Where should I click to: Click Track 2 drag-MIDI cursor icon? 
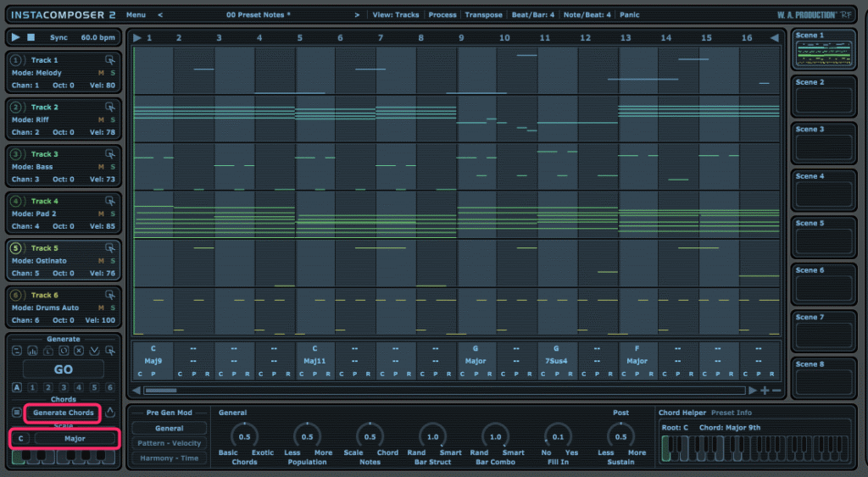point(110,107)
